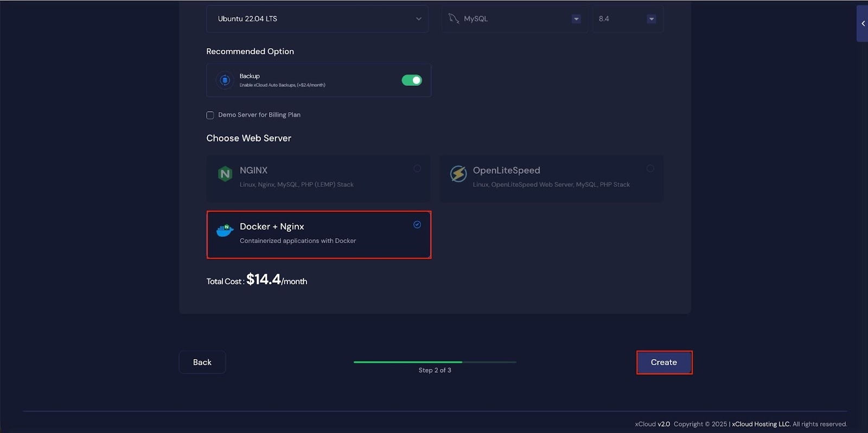
Task: Click the Backup database icon
Action: 225,80
